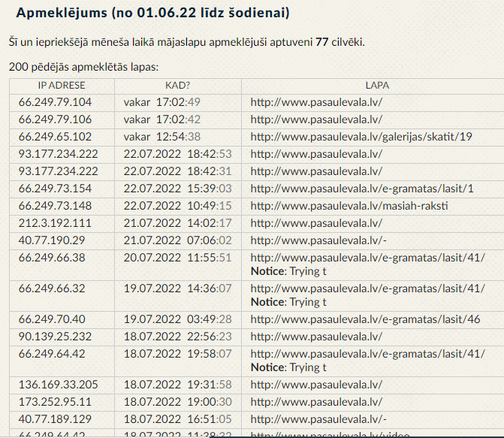Image resolution: width=504 pixels, height=438 pixels.
Task: Select IP address 66.249.79.104
Action: point(55,102)
